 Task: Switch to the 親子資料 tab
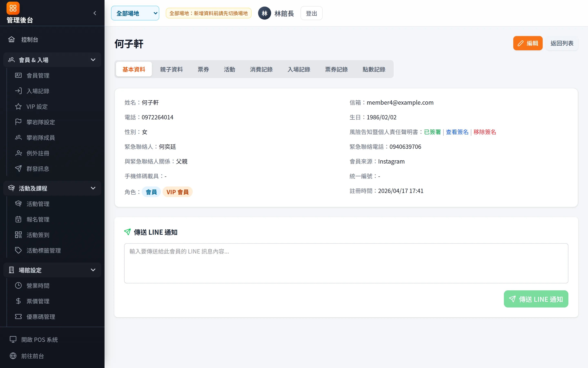pyautogui.click(x=171, y=69)
